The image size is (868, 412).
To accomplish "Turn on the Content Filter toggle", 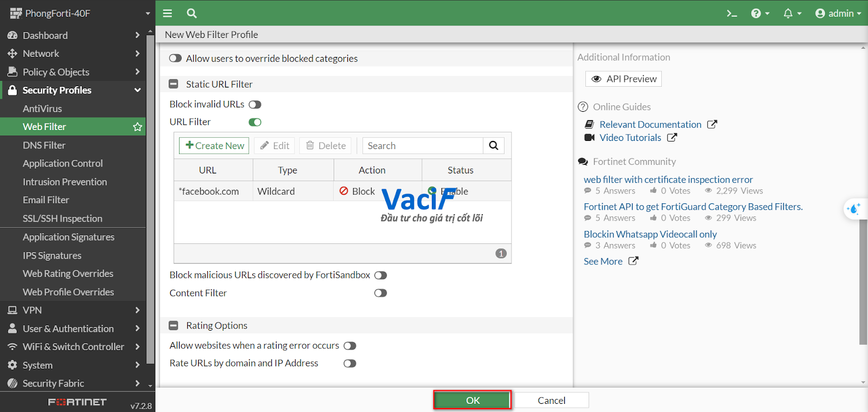I will tap(380, 293).
